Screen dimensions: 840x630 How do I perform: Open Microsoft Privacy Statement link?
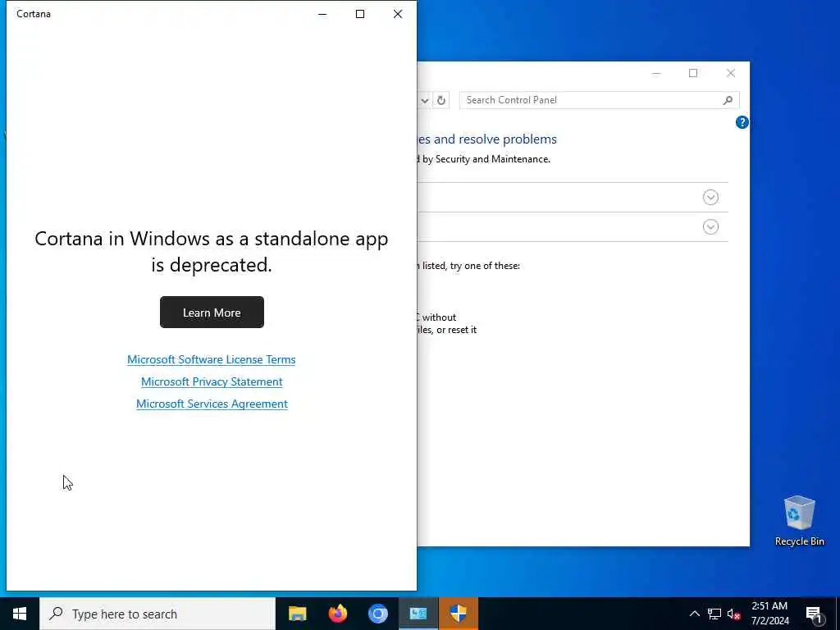(212, 381)
